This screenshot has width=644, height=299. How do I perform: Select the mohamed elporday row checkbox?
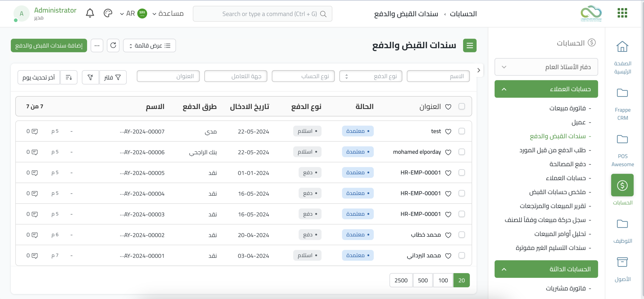[x=462, y=152]
